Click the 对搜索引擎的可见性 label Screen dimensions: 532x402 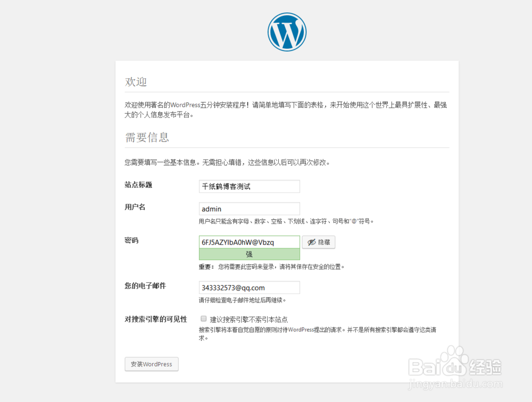click(156, 319)
